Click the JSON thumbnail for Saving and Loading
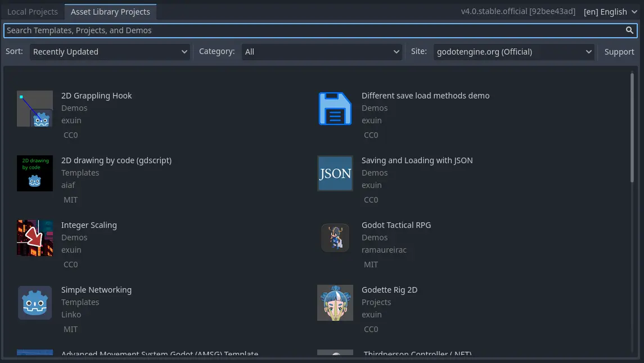This screenshot has width=644, height=363. pyautogui.click(x=335, y=173)
